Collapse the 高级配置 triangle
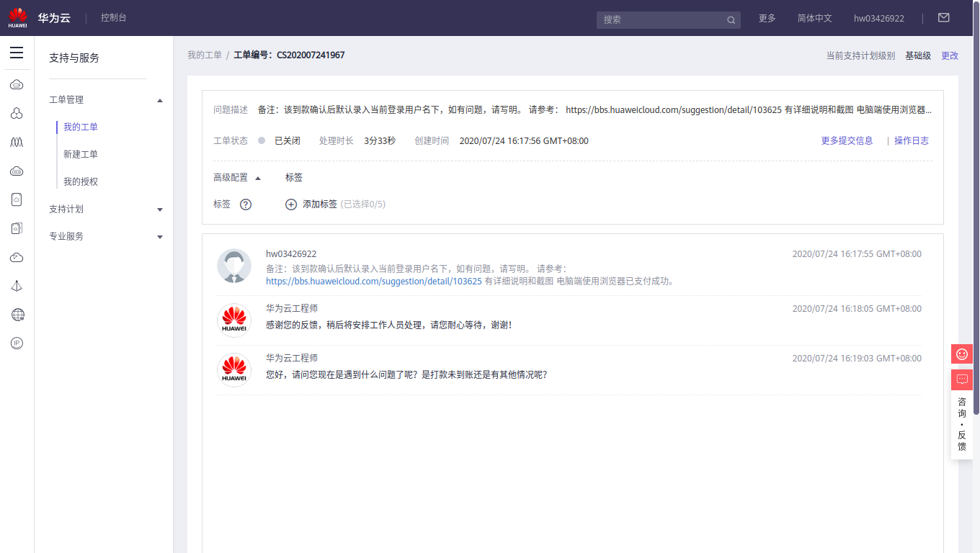Viewport: 980px width, 553px height. click(258, 178)
